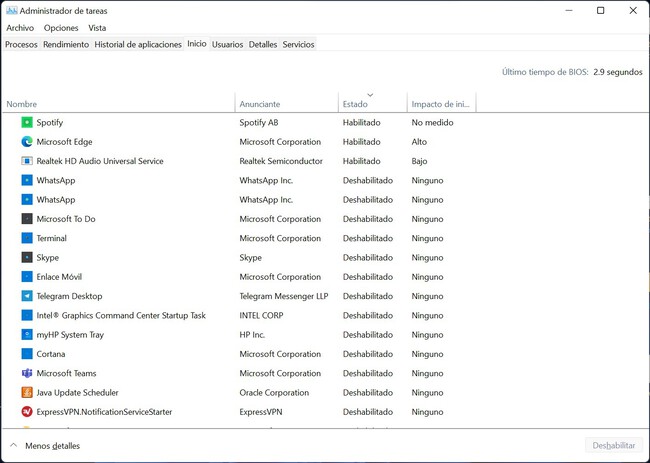Click the Spotify AB publisher cell
Viewport: 650px width, 463px height.
pyautogui.click(x=259, y=122)
